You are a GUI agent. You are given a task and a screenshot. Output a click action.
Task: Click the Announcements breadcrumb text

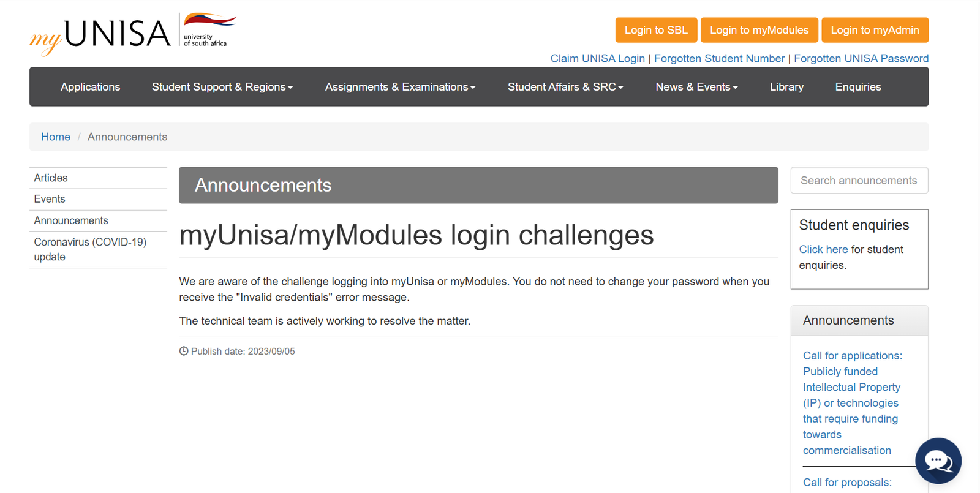[x=127, y=137]
